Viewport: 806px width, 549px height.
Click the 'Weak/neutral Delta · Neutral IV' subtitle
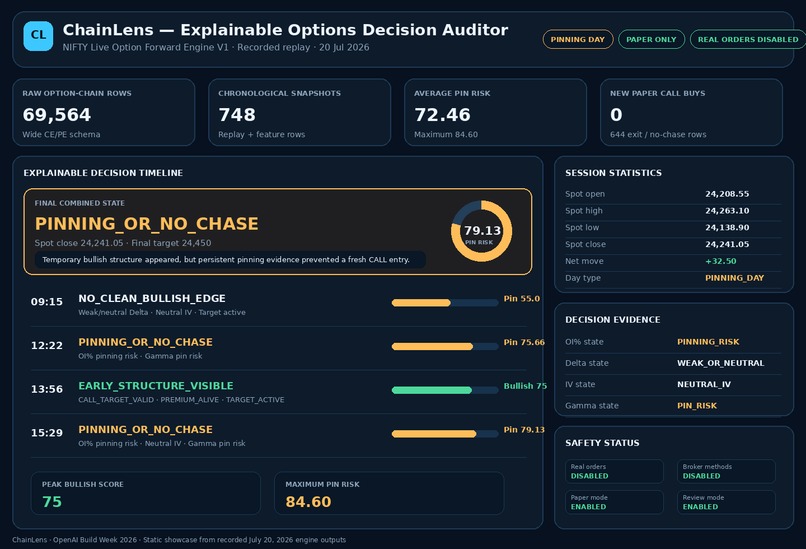[161, 313]
